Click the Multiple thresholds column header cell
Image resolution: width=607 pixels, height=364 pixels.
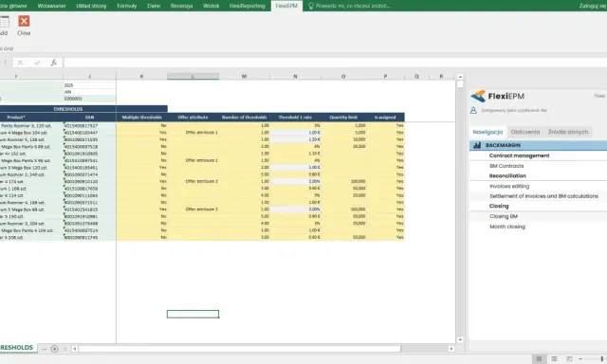point(141,118)
